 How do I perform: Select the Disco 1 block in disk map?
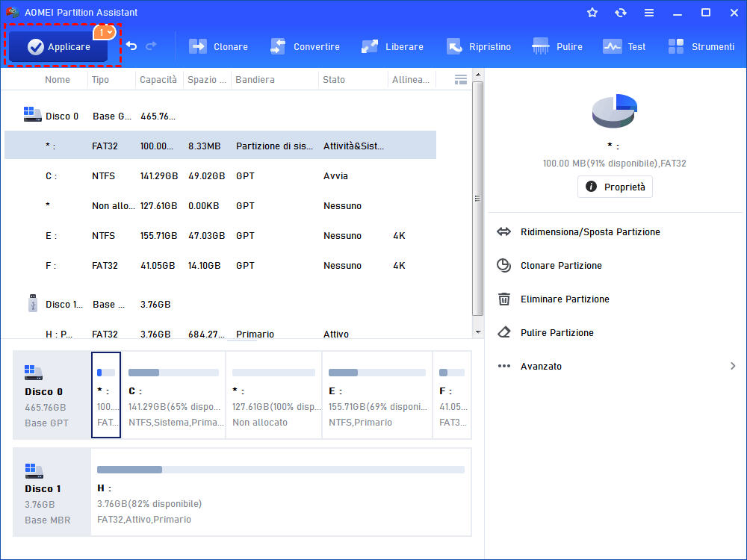(52, 492)
